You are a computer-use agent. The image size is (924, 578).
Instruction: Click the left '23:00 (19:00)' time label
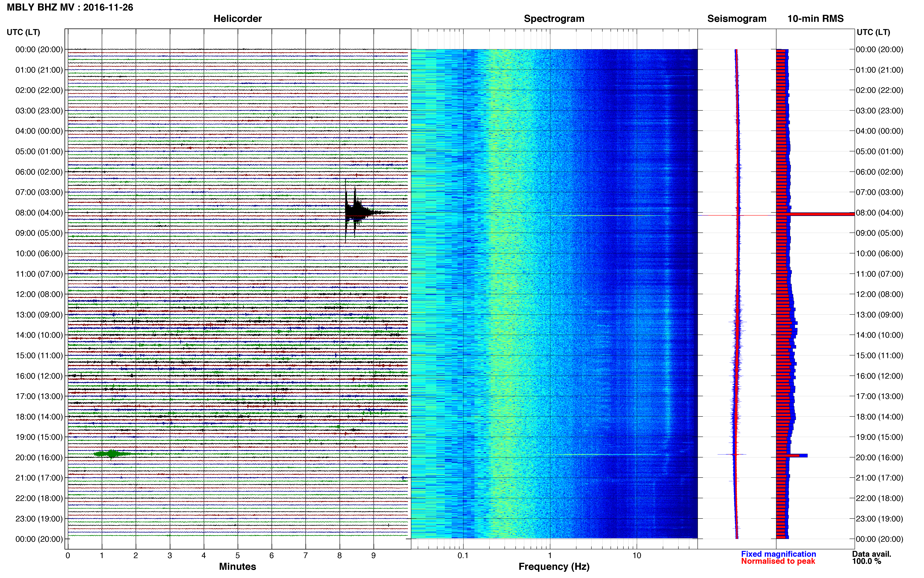click(x=39, y=519)
